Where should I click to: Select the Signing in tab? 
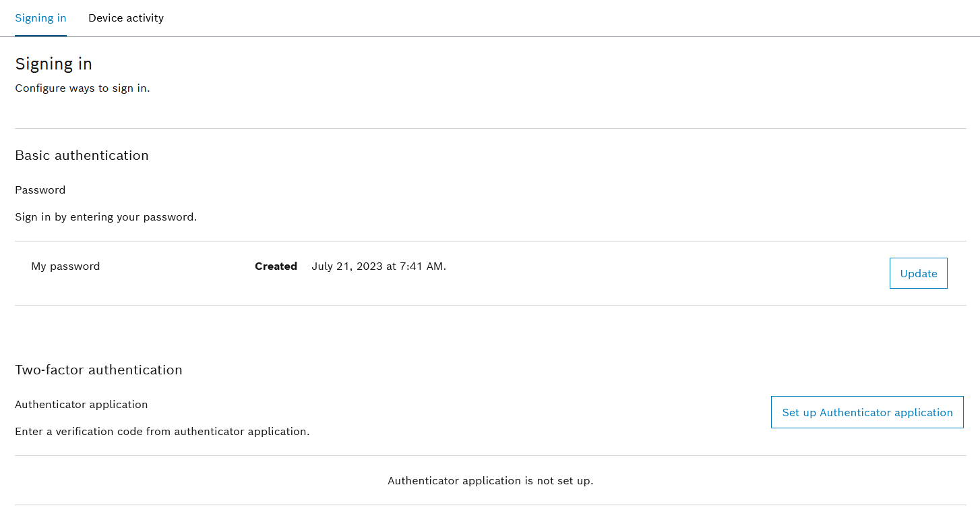[40, 18]
